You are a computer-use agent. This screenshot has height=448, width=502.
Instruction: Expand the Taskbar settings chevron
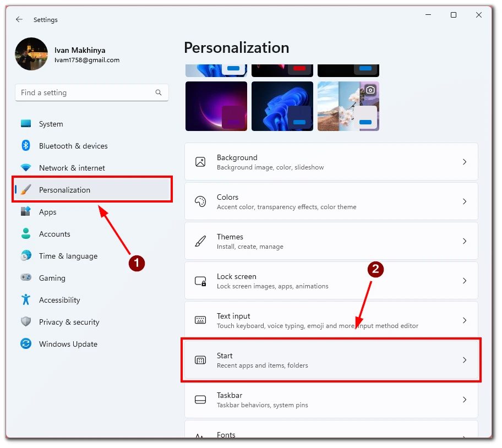(x=465, y=400)
